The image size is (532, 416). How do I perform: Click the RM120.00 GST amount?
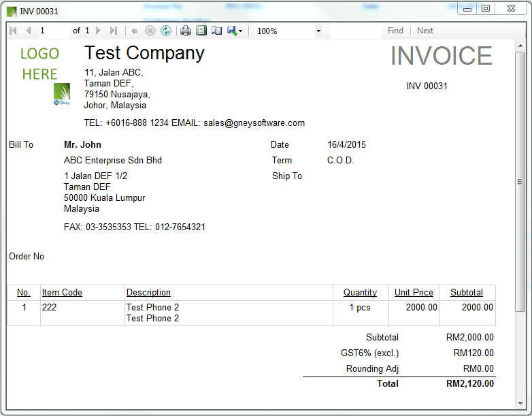click(x=473, y=353)
